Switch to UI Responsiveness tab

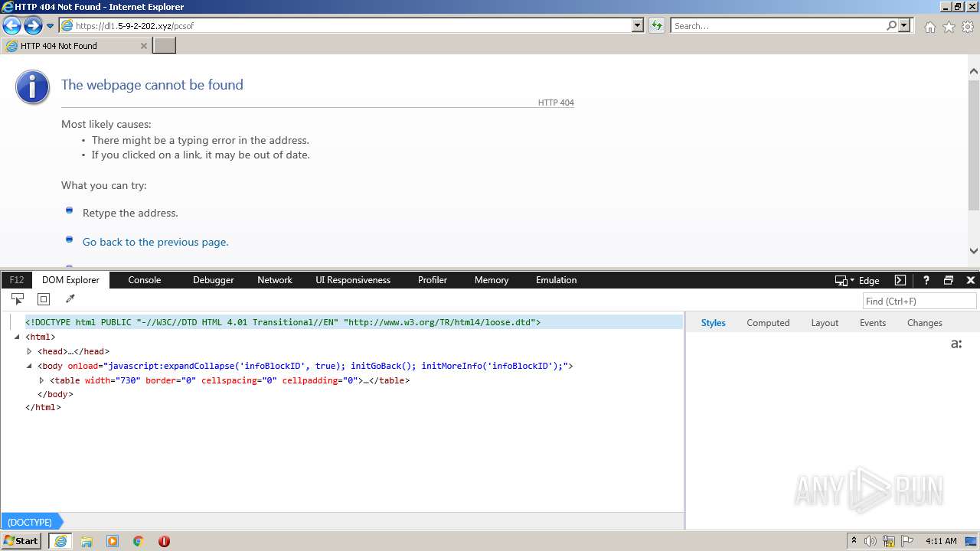[x=353, y=280]
